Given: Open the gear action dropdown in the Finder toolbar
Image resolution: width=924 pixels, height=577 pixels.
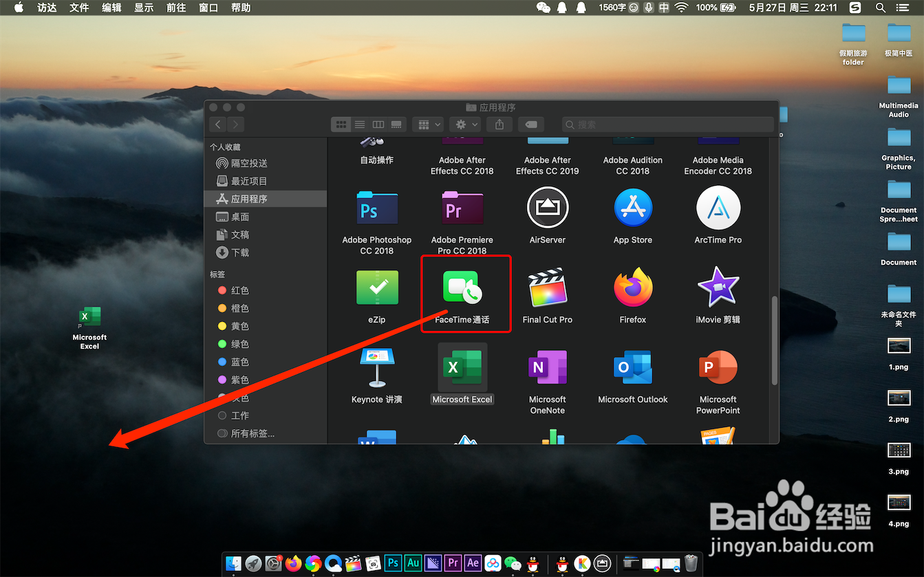Looking at the screenshot, I should click(x=466, y=124).
